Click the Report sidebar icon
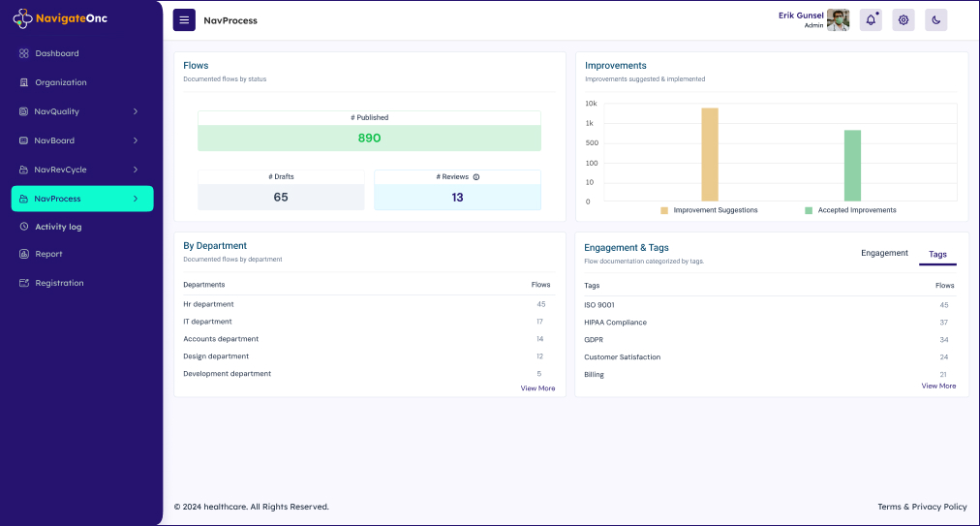Screen dimensions: 980x526 [x=24, y=254]
